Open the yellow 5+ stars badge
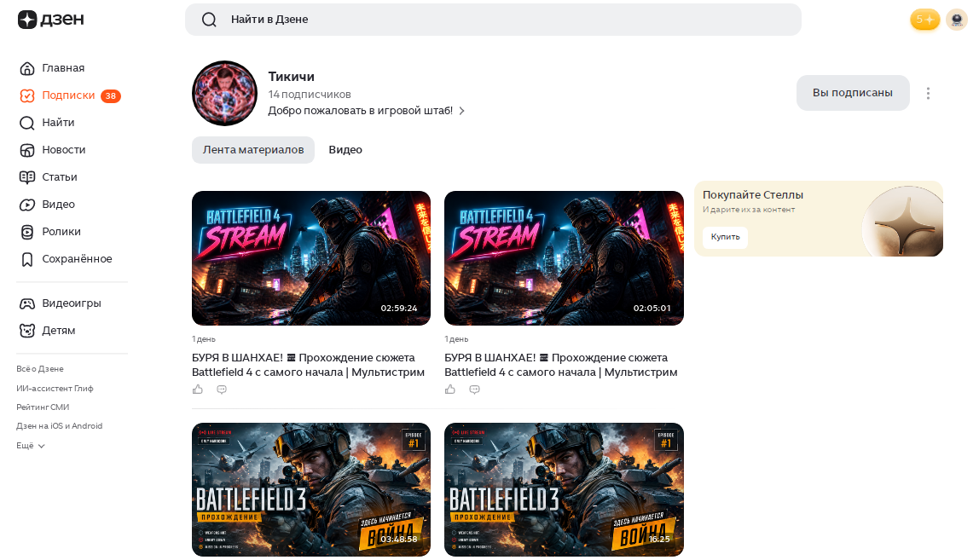 pyautogui.click(x=924, y=20)
